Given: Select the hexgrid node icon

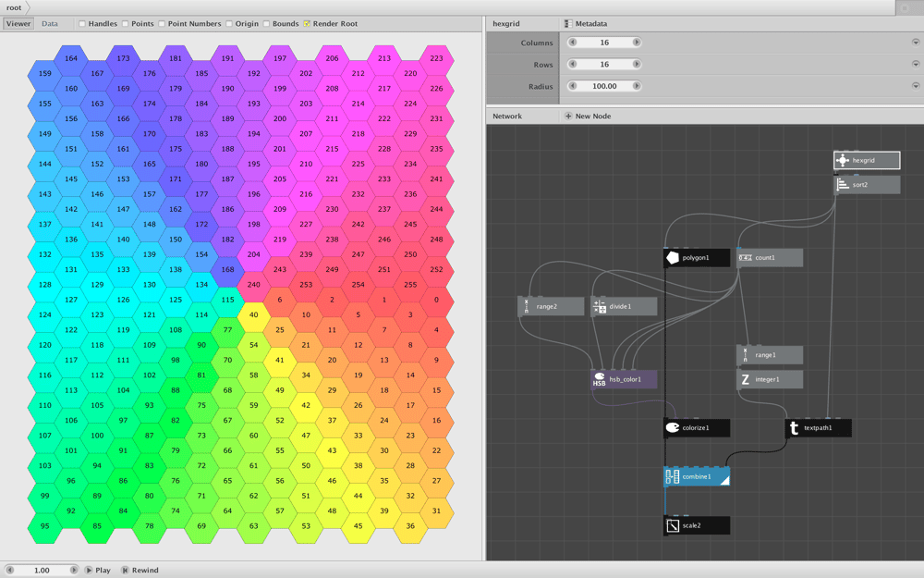Looking at the screenshot, I should click(842, 160).
